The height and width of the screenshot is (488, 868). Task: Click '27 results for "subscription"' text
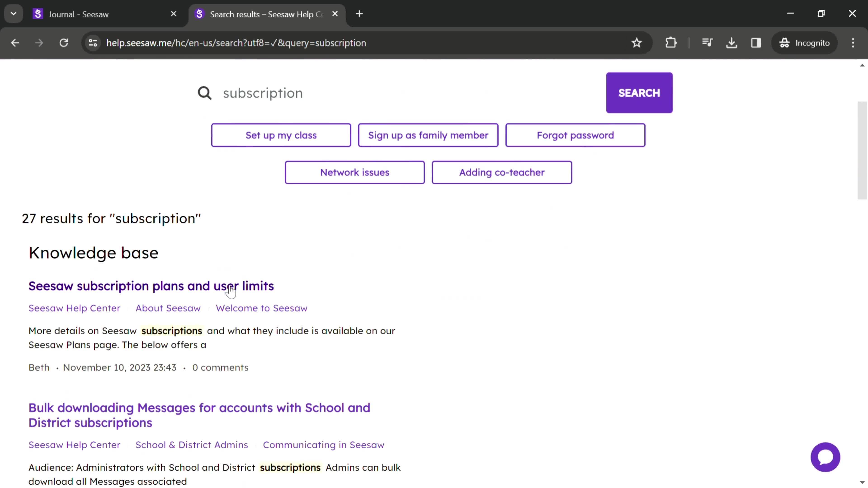pos(111,218)
